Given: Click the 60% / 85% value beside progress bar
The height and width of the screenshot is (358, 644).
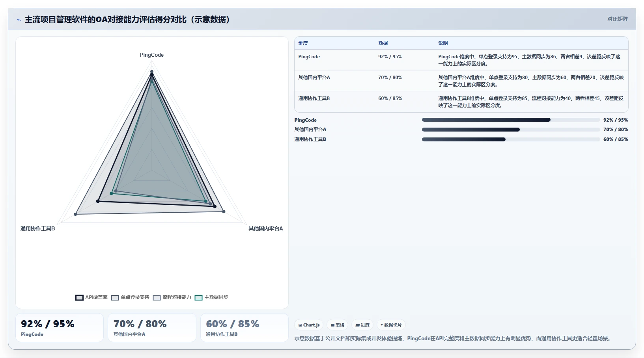Looking at the screenshot, I should pos(616,139).
